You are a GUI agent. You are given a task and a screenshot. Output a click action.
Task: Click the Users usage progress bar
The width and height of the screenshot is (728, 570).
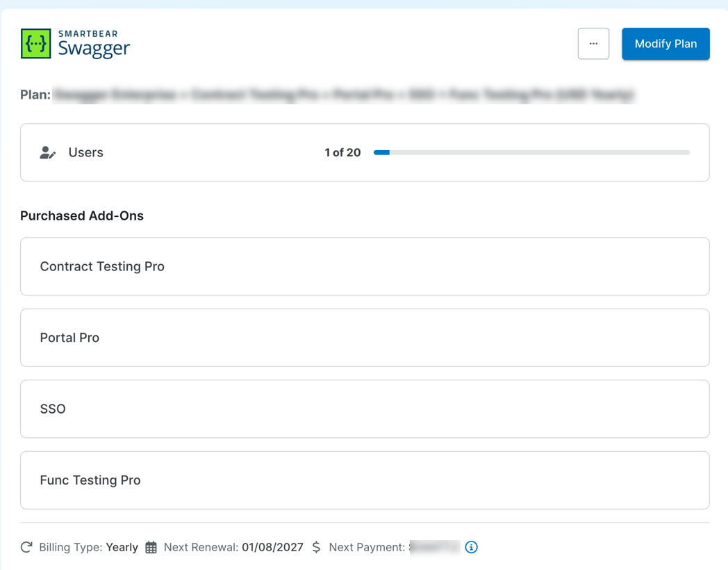(531, 152)
